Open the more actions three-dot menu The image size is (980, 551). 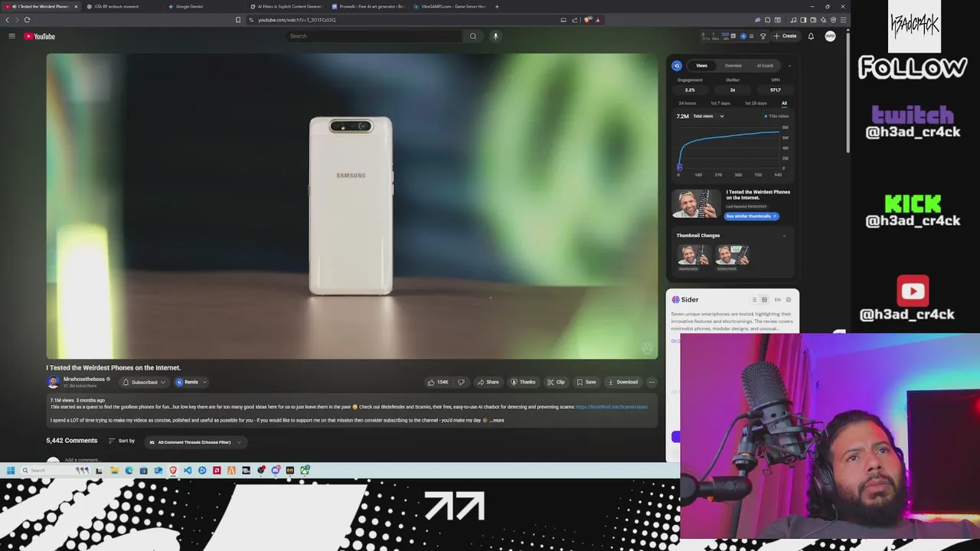pyautogui.click(x=652, y=382)
